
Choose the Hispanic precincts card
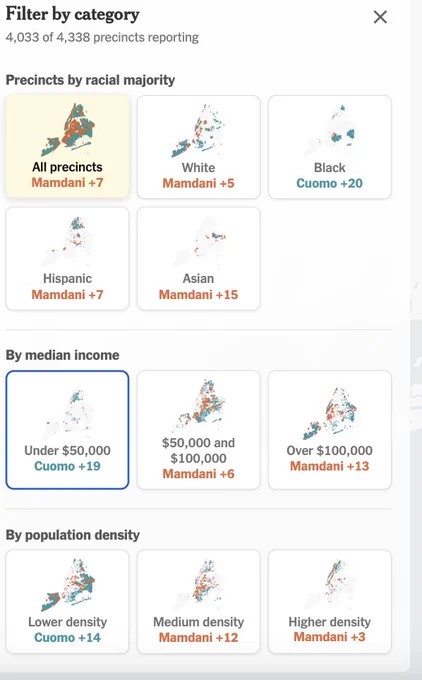click(67, 258)
